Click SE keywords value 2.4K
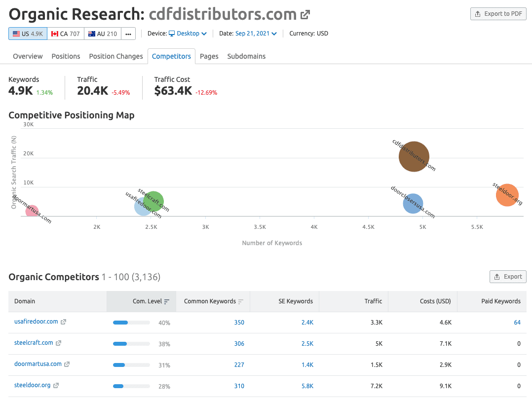The width and height of the screenshot is (532, 399). tap(307, 323)
